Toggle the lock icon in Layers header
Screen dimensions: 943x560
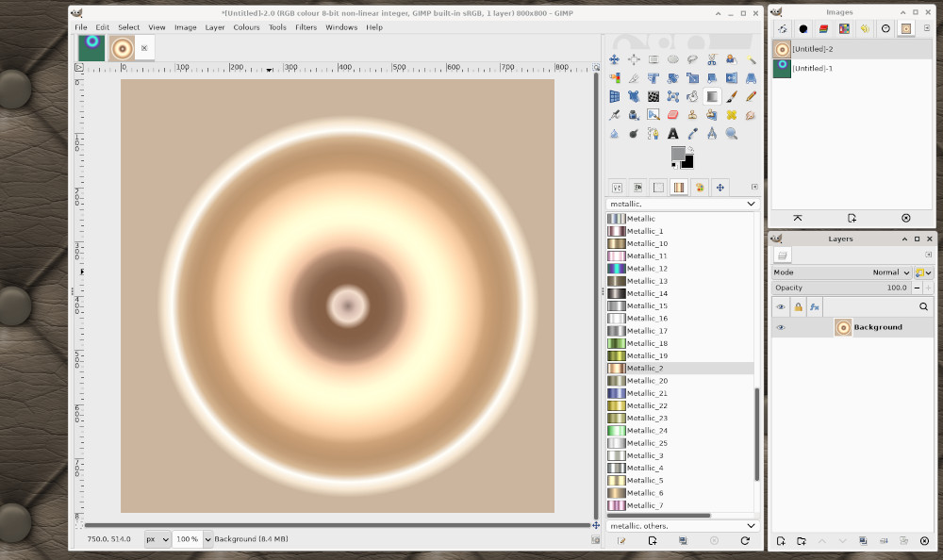(798, 306)
